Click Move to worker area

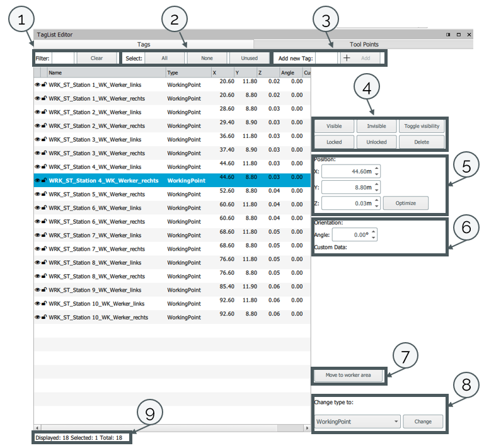coord(349,376)
